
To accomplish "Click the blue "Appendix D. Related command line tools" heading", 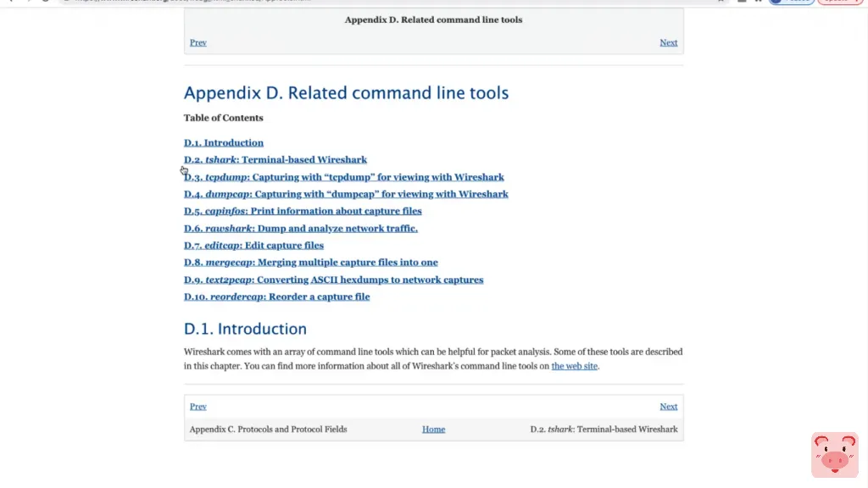I will [346, 93].
